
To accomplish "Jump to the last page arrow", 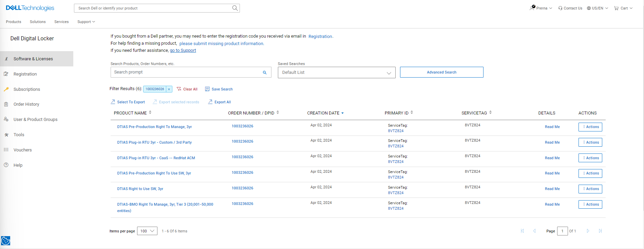I will pos(600,231).
